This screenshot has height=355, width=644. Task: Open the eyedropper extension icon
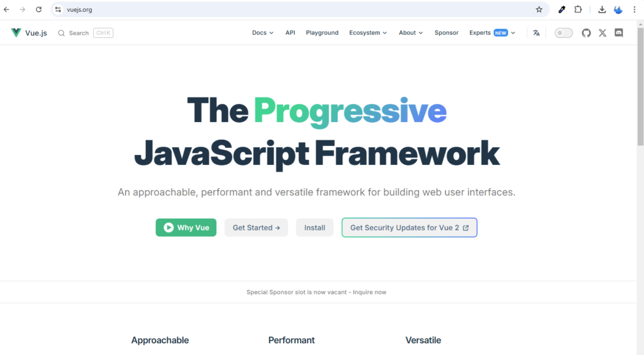pos(562,9)
